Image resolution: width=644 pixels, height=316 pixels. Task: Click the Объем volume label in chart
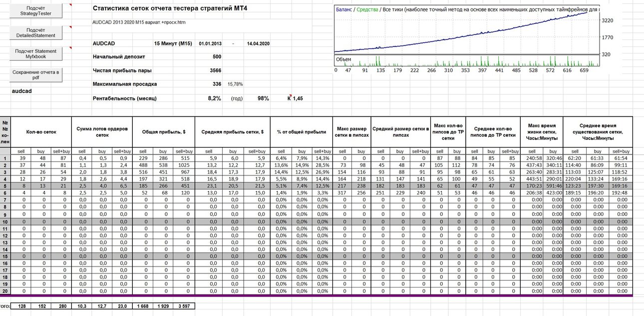[343, 59]
